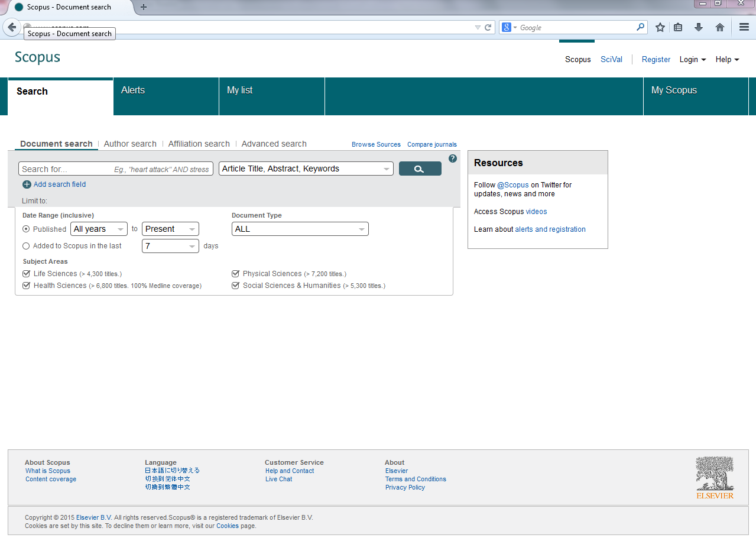Expand the Help menu
The width and height of the screenshot is (756, 541).
click(727, 60)
